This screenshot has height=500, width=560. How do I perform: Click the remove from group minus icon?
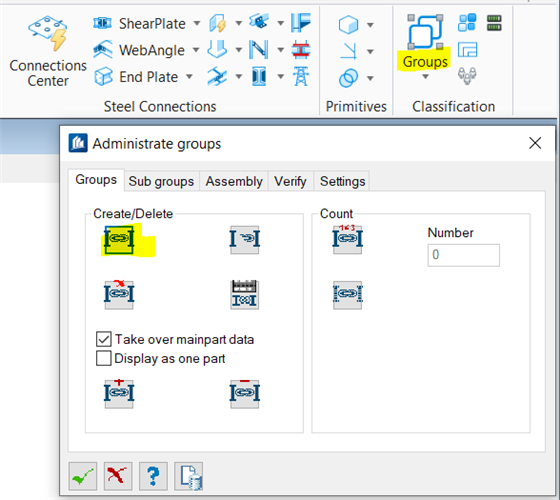click(x=245, y=394)
